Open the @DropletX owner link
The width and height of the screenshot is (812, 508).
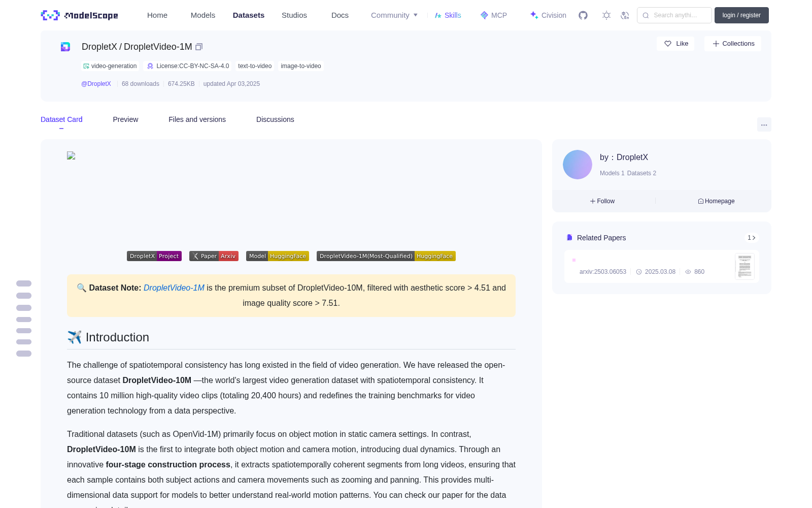(96, 84)
